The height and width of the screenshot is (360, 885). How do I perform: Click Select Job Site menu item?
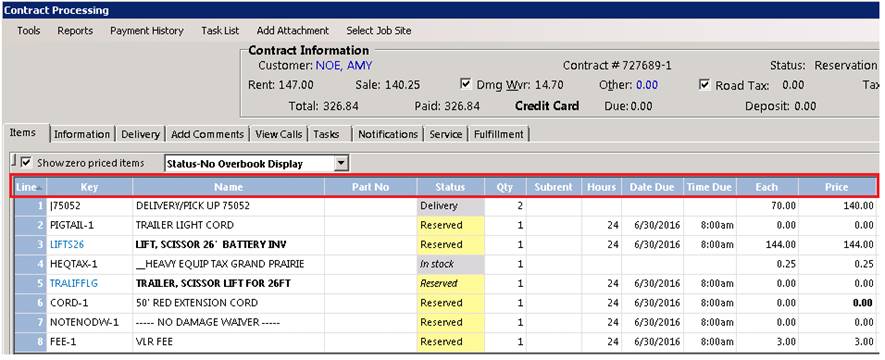pos(379,30)
